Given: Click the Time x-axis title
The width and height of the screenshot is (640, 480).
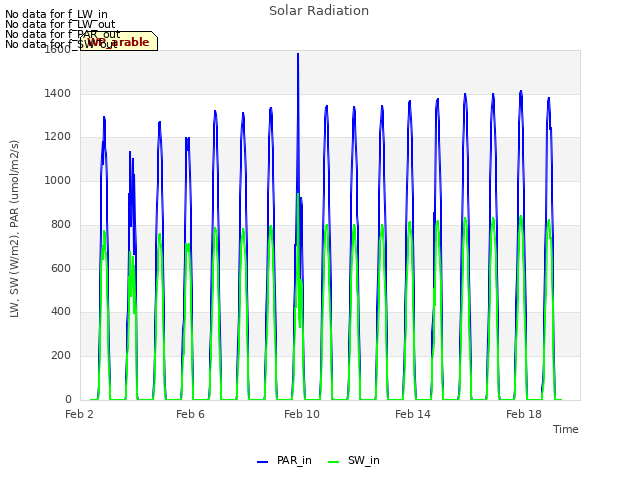Looking at the screenshot, I should pos(566,429).
